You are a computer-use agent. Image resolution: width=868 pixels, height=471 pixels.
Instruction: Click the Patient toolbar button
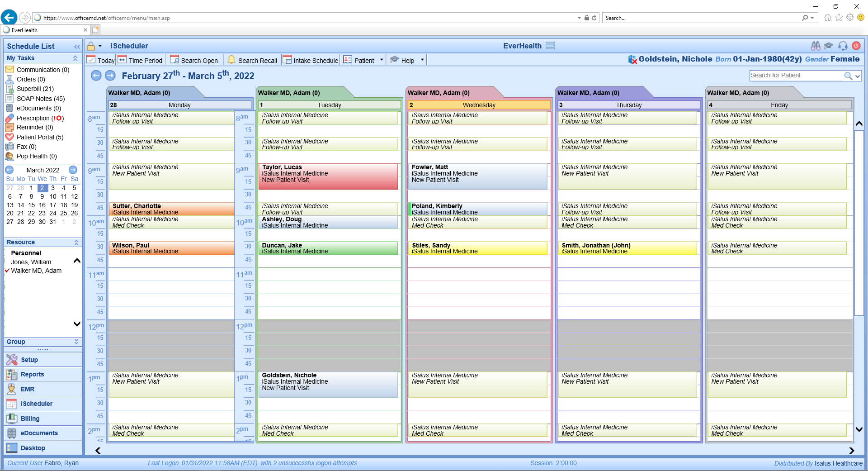(359, 60)
